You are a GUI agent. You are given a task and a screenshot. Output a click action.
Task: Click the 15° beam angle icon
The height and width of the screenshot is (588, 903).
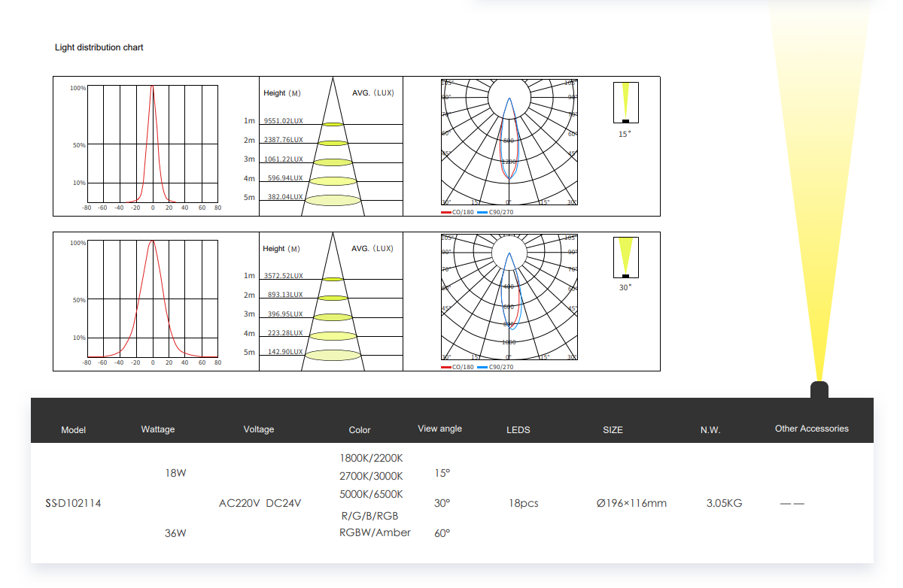point(625,102)
